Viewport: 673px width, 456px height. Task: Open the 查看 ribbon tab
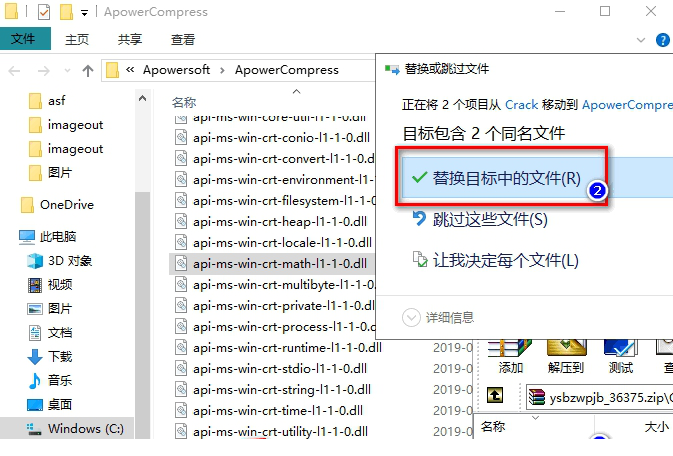click(183, 40)
